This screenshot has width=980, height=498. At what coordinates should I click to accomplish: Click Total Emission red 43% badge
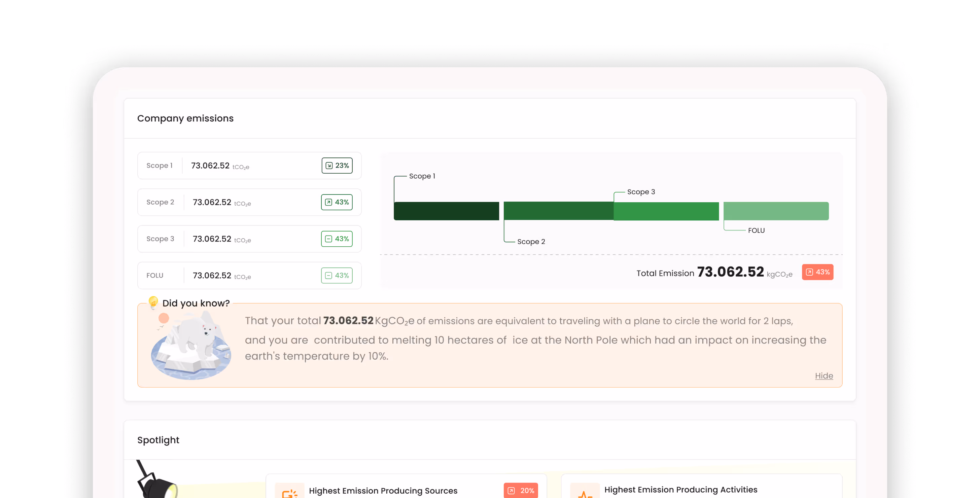point(817,272)
